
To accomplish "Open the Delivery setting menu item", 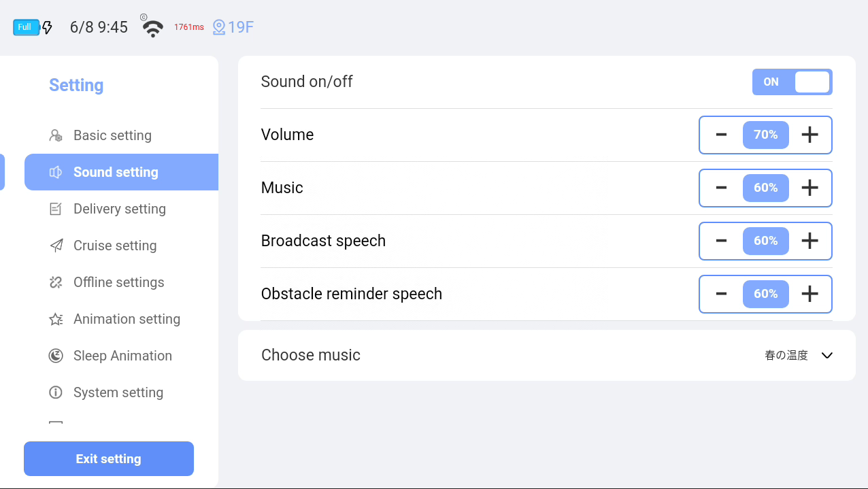I will tap(120, 209).
